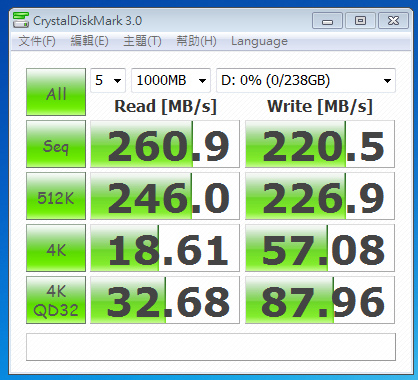Open the 文件(F) menu
This screenshot has height=380, width=418.
coord(37,41)
